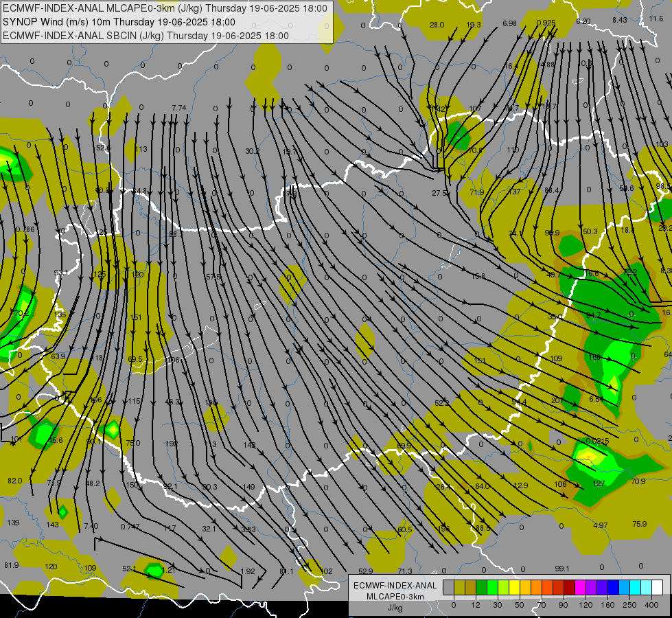
Task: Click the 127 value on map
Action: click(x=599, y=484)
